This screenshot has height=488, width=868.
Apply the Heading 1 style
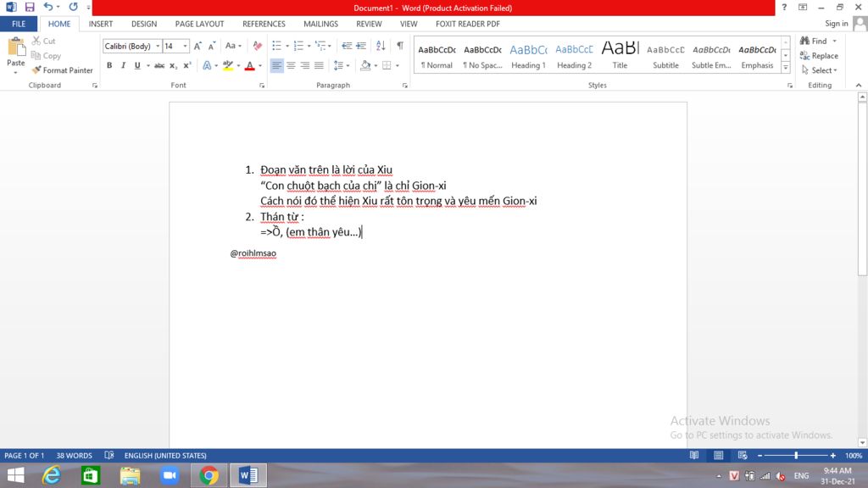[528, 55]
